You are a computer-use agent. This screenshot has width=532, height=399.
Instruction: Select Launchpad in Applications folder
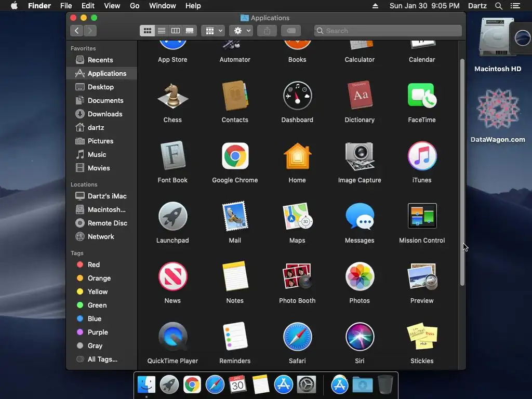click(172, 217)
